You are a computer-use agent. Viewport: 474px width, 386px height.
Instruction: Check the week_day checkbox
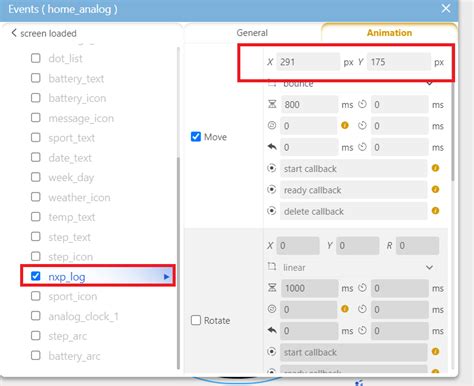36,177
